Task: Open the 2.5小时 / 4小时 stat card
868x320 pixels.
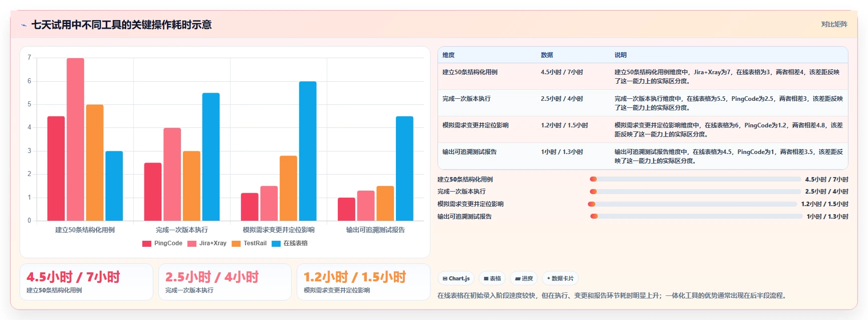Action: pyautogui.click(x=225, y=282)
